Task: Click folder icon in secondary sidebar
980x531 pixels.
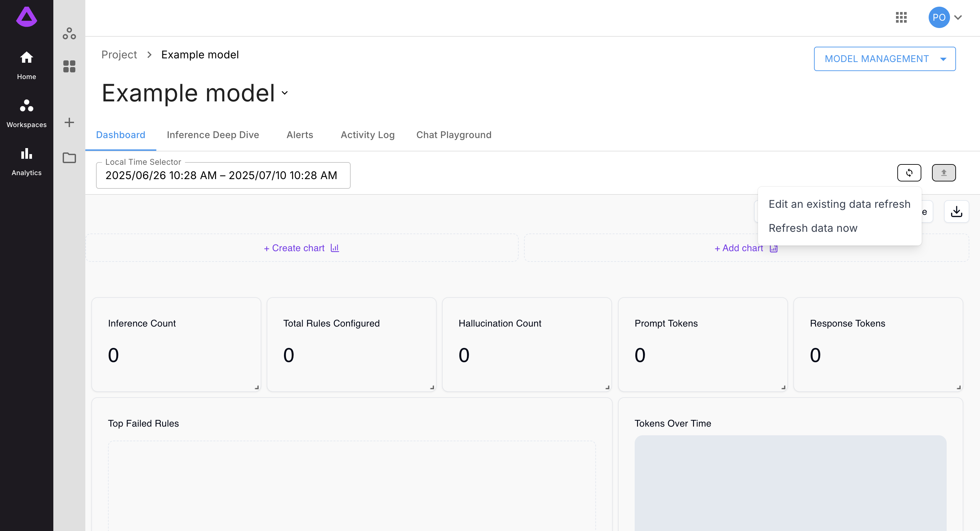Action: pos(69,157)
